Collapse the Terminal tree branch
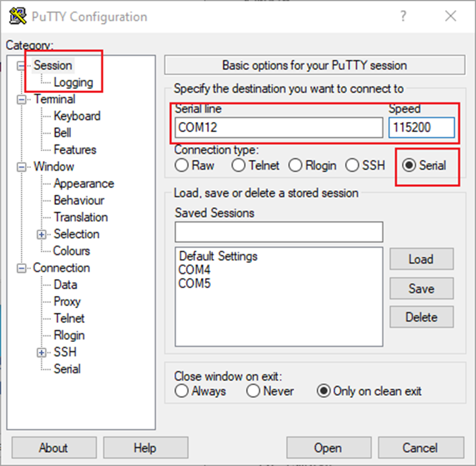The image size is (476, 466). [24, 99]
